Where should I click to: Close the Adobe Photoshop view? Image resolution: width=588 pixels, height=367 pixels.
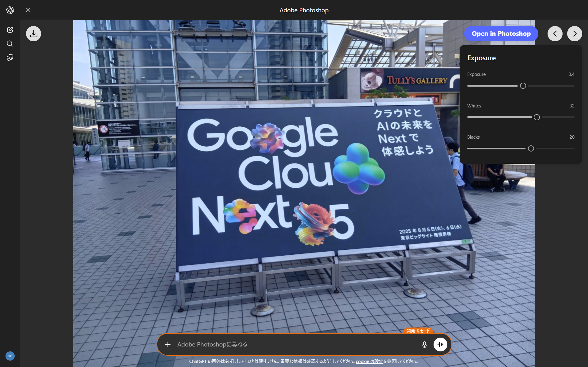point(28,10)
